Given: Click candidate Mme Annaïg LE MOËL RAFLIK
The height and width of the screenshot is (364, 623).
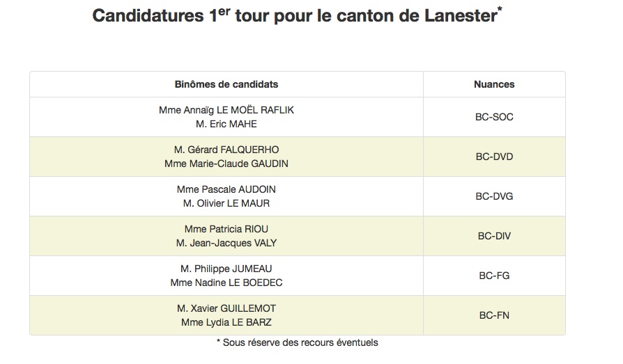Looking at the screenshot, I should [x=226, y=110].
